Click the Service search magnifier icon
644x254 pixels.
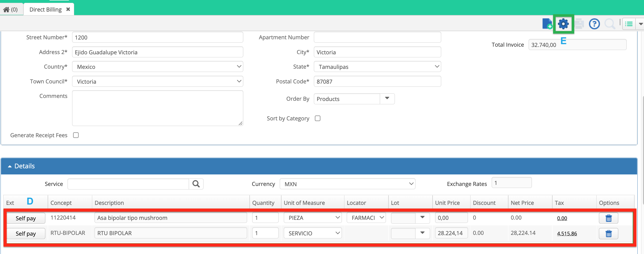[196, 184]
